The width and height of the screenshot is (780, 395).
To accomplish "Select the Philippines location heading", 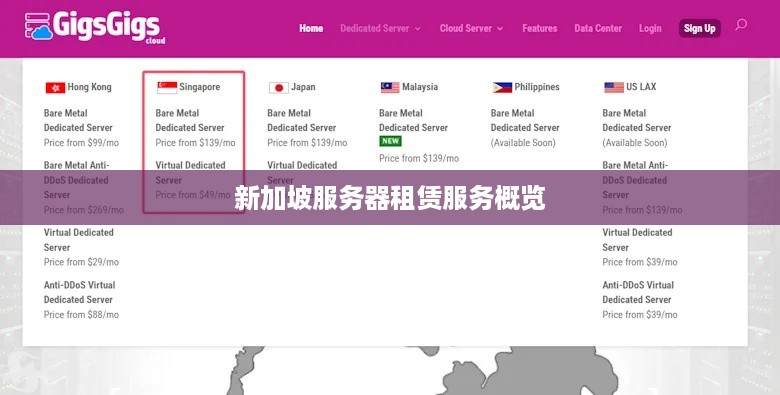I will tap(537, 87).
